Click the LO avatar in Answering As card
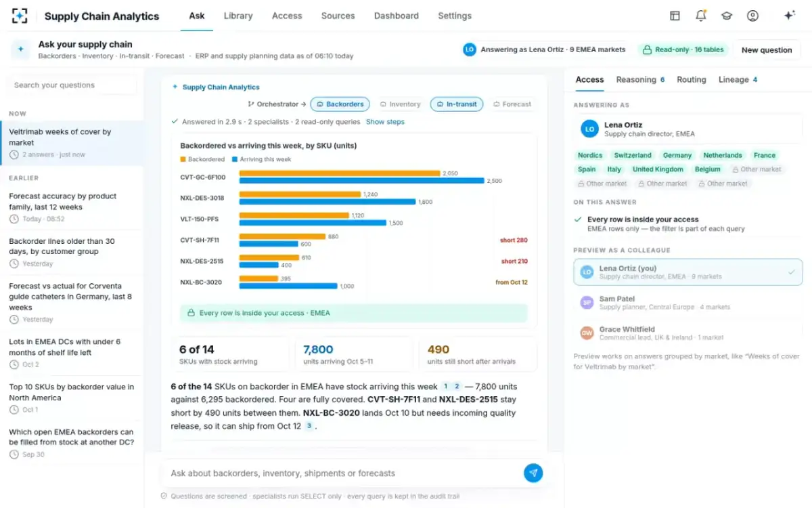The image size is (812, 508). pyautogui.click(x=590, y=129)
